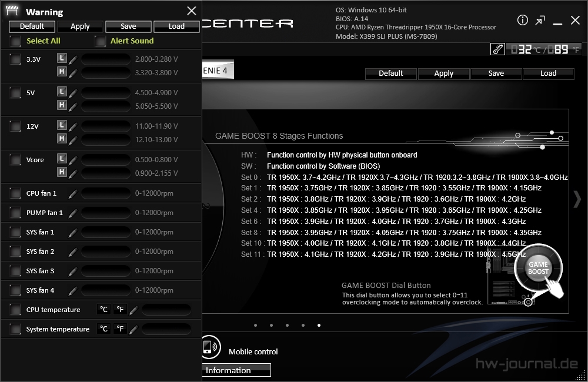
Task: Enable the CPU temperature warning checkbox
Action: point(15,310)
